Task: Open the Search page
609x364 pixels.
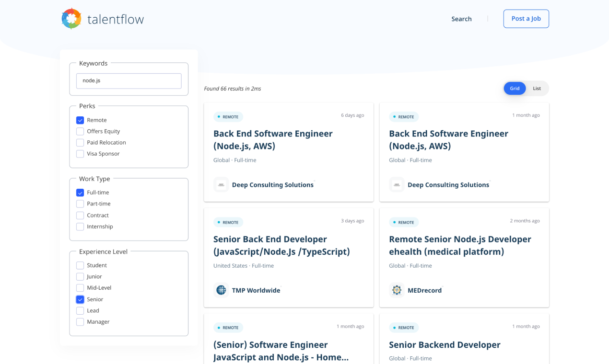Action: [x=461, y=19]
